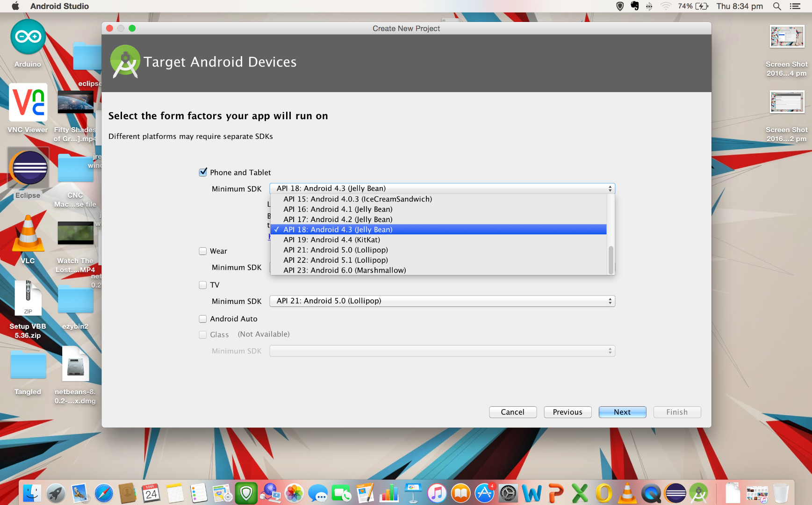Choose API 15: Android 4.0.3 (IceCreamSandwich)
The width and height of the screenshot is (812, 505).
tap(438, 199)
